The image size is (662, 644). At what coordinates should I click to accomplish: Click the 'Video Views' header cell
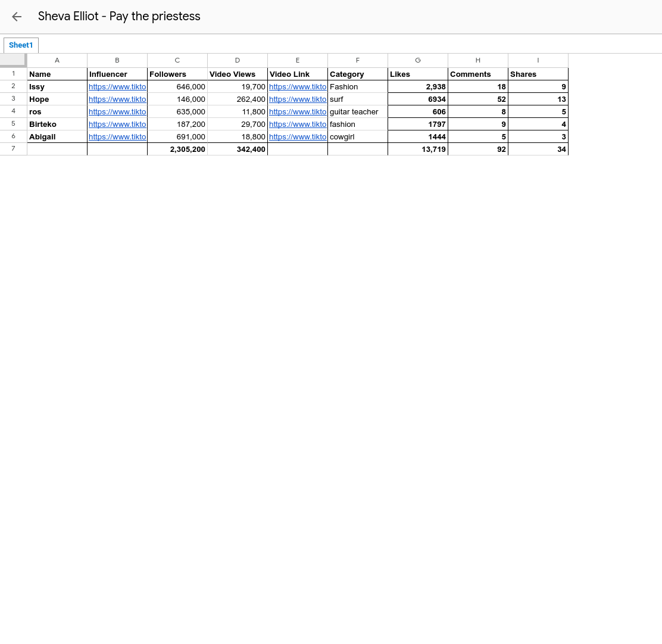click(x=238, y=74)
